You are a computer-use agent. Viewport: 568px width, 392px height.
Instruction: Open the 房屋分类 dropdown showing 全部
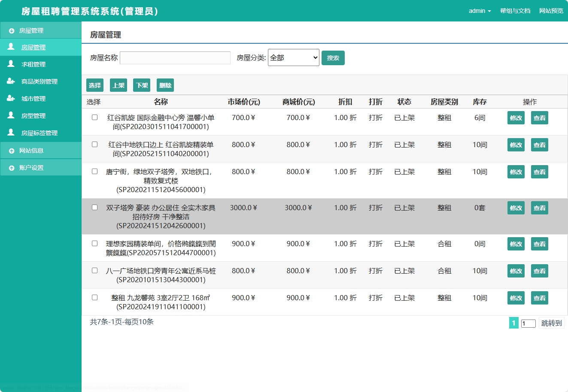point(293,57)
